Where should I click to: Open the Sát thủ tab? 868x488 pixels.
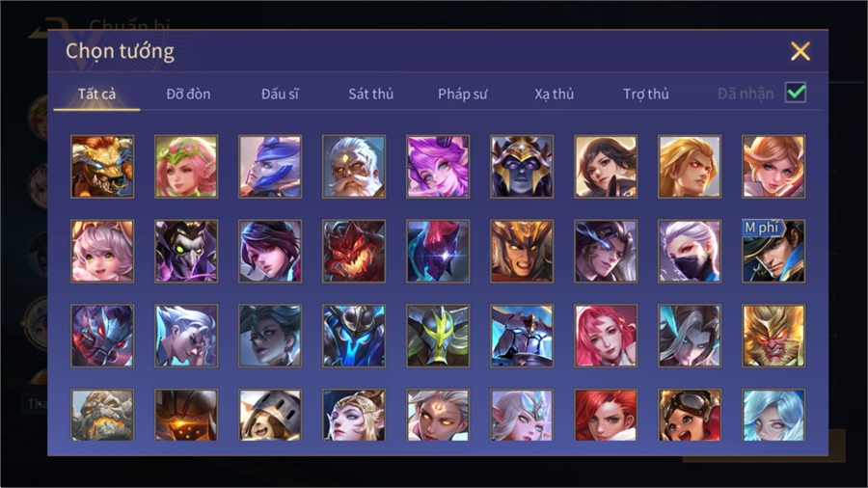371,95
